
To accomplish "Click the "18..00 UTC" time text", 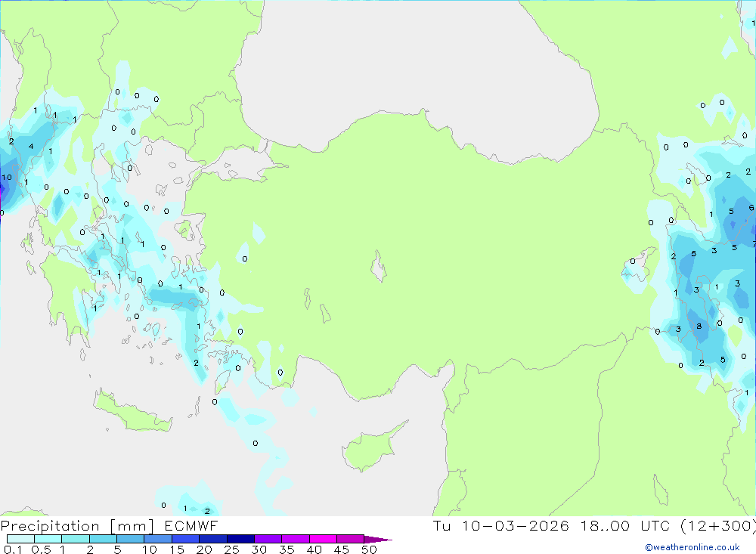I will (x=625, y=525).
